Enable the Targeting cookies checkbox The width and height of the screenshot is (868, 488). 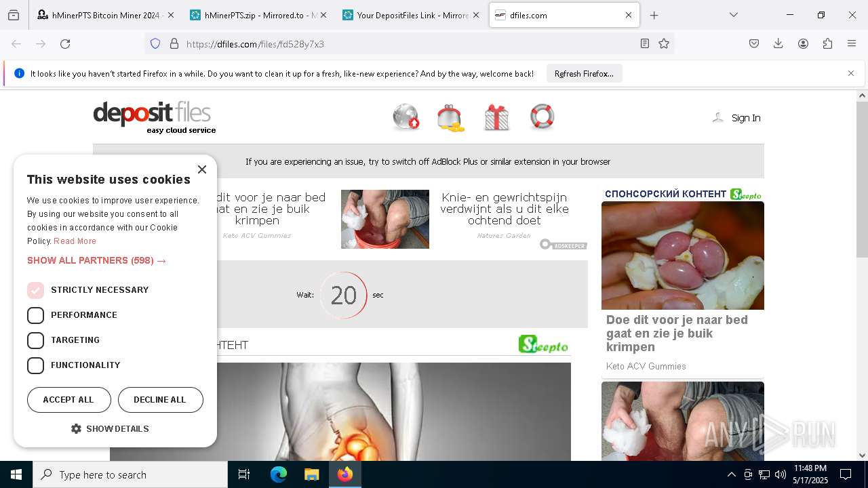[x=35, y=340]
